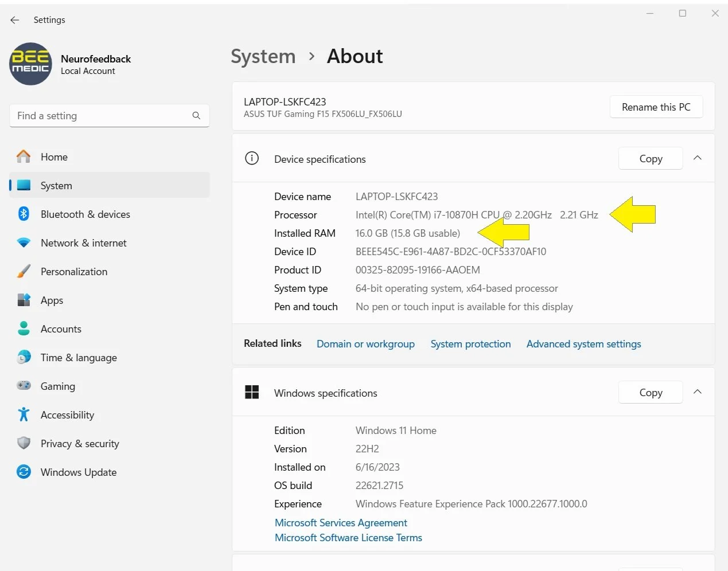Click the ASUS TUF Gaming F15 model text
The image size is (728, 571).
(x=322, y=114)
